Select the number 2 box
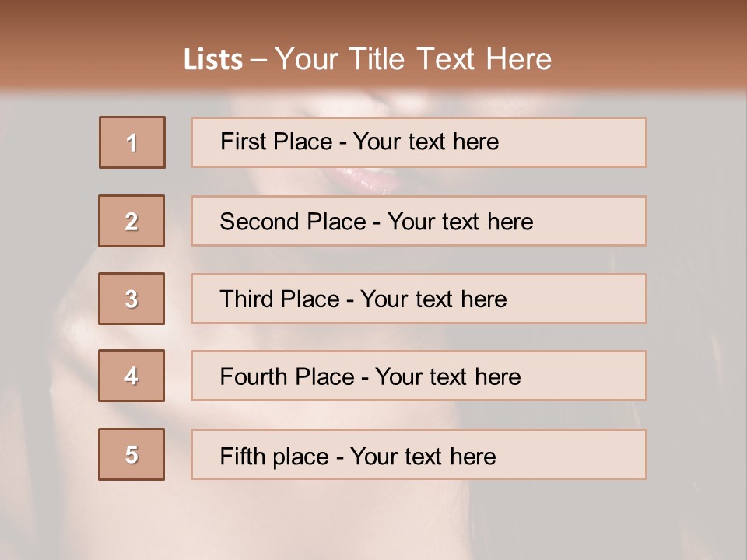The width and height of the screenshot is (747, 560). 132,221
